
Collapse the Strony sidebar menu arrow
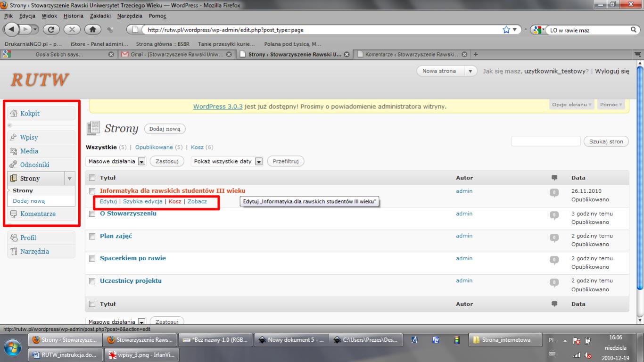click(x=70, y=178)
